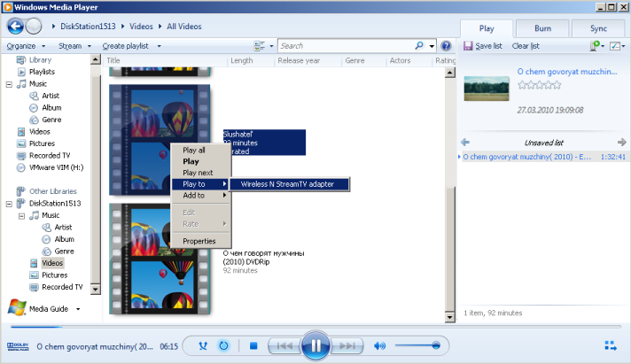Click All Videos breadcrumb
The image size is (631, 364).
click(x=184, y=27)
